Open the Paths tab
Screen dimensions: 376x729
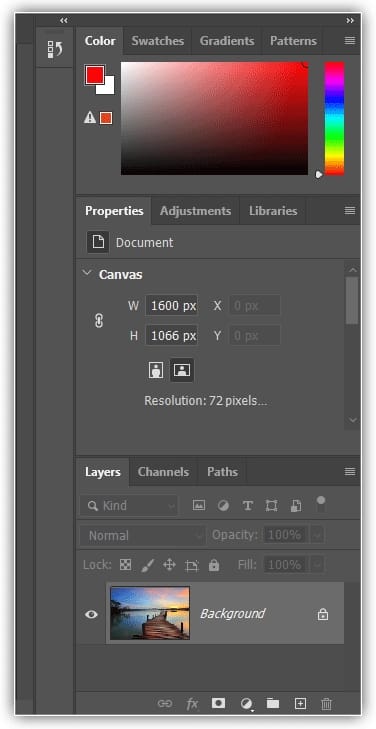coord(222,472)
